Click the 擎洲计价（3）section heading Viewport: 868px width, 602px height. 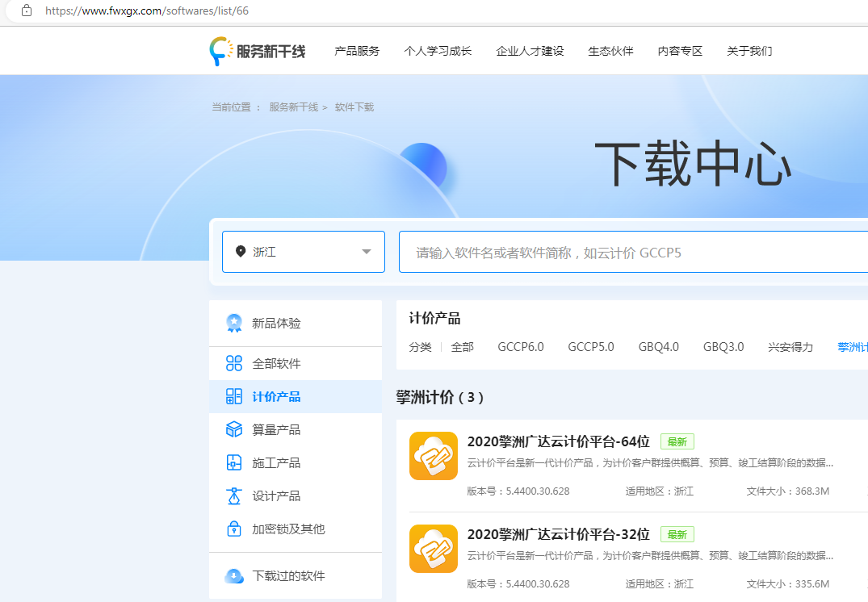[440, 397]
